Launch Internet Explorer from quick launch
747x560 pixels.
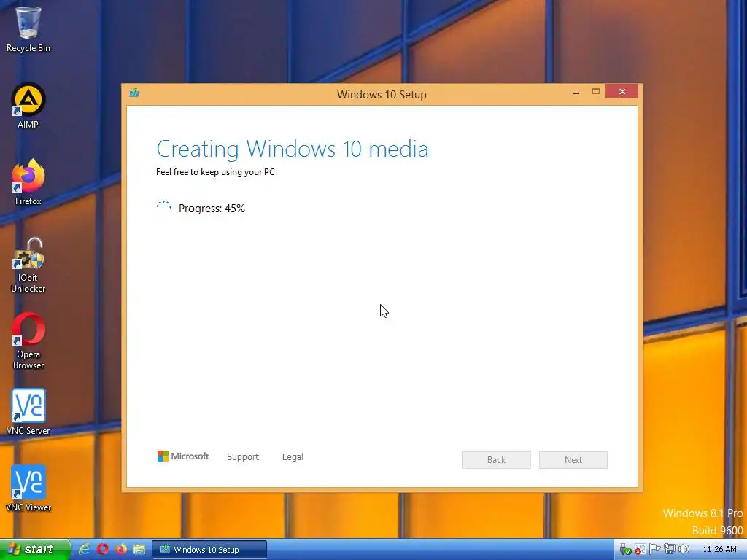[85, 549]
